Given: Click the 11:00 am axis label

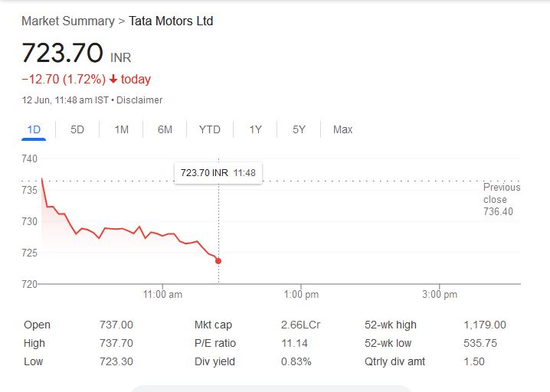Looking at the screenshot, I should coord(162,295).
